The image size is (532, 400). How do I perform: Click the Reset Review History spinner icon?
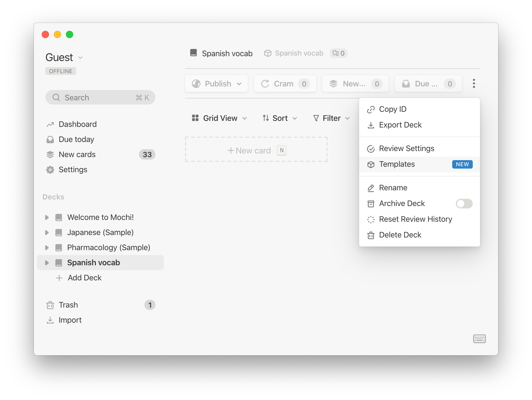(x=371, y=219)
